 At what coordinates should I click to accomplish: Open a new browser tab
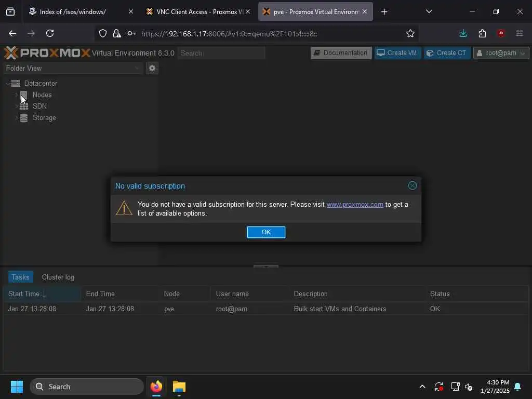click(x=384, y=12)
